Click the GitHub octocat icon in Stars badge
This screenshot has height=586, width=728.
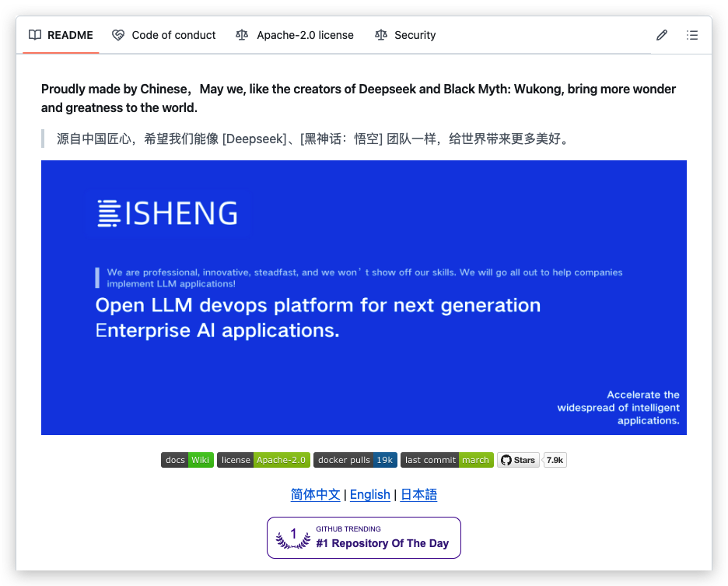506,460
